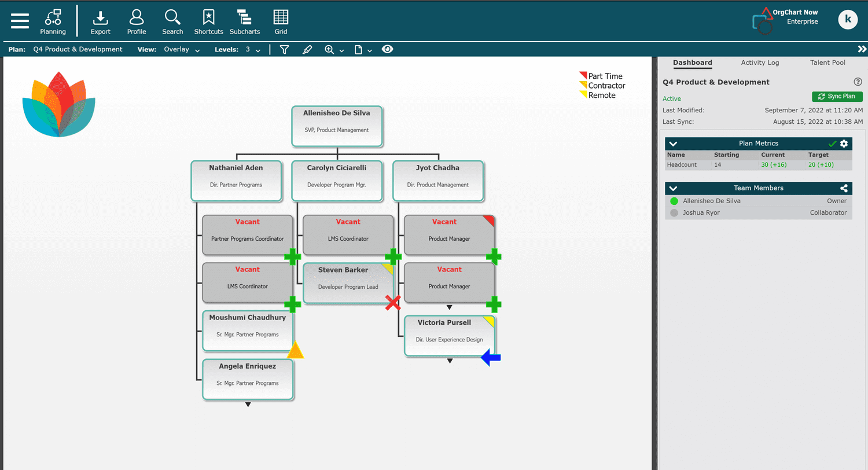Switch to the Activity Log tab

click(760, 63)
